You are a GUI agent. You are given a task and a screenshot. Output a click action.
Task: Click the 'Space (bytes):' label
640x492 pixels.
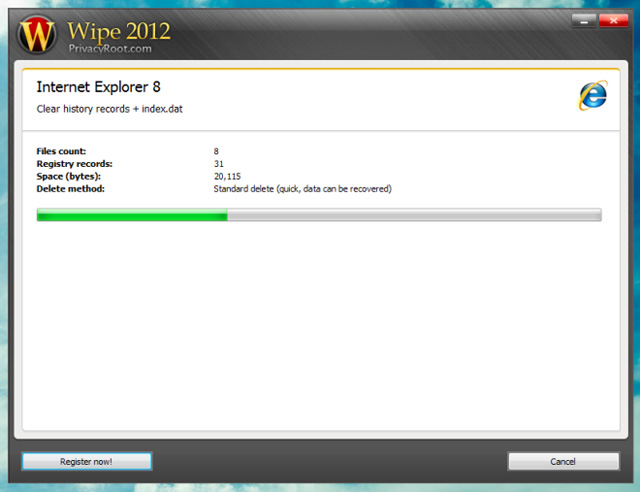click(69, 176)
